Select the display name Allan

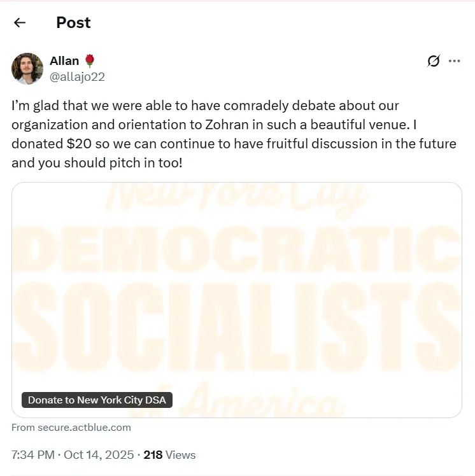point(64,61)
